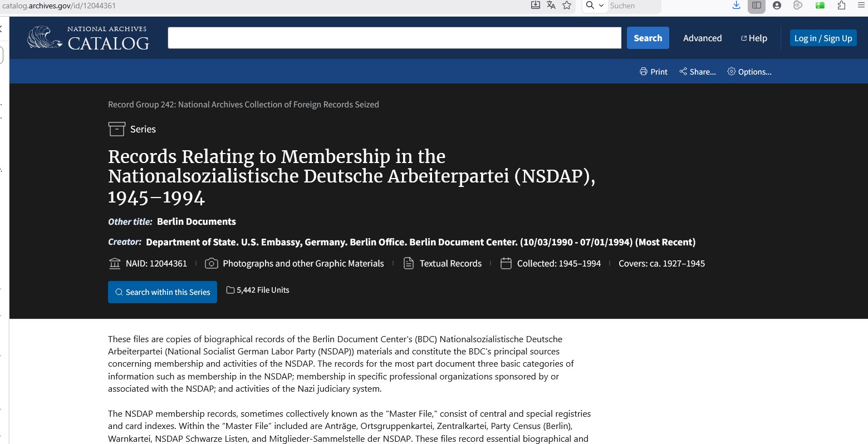Toggle the browser sidebar icon
The width and height of the screenshot is (868, 444).
tap(757, 6)
